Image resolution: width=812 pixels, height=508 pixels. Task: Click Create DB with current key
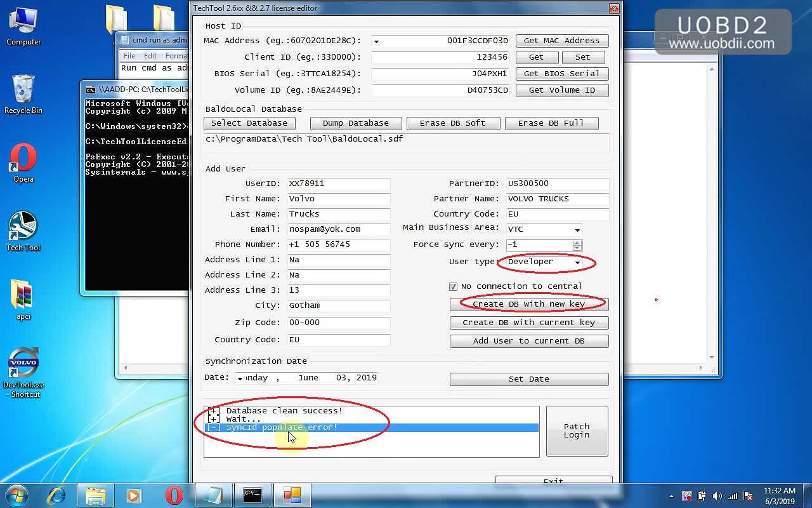529,323
